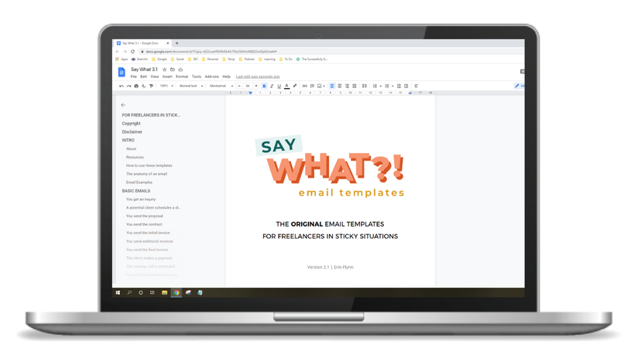Click the 'Last edit was seconds ago' link
Viewport: 644px width, 361px height.
[258, 77]
